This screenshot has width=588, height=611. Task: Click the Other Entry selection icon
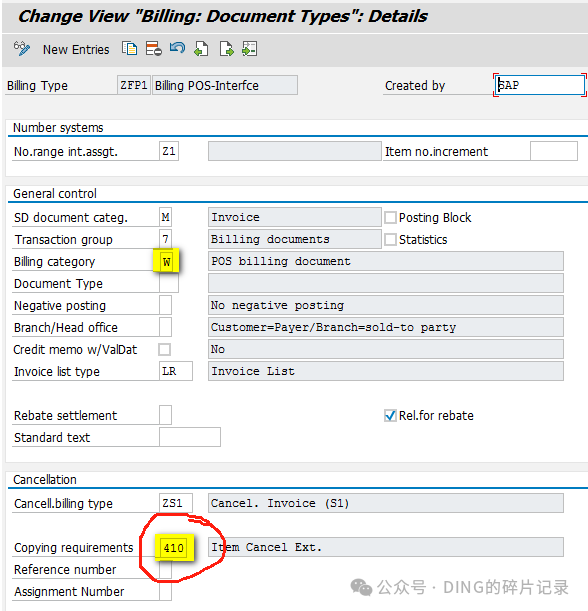click(x=249, y=49)
